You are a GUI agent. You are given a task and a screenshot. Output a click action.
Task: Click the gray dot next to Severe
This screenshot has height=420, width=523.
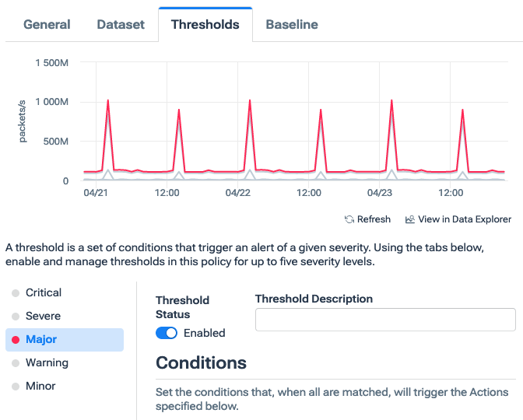pyautogui.click(x=16, y=317)
